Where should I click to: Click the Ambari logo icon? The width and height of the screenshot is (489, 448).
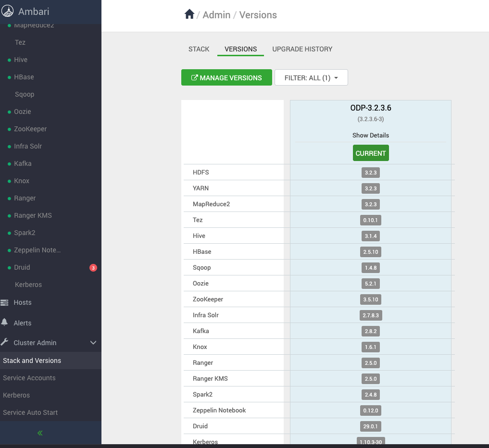[x=8, y=11]
